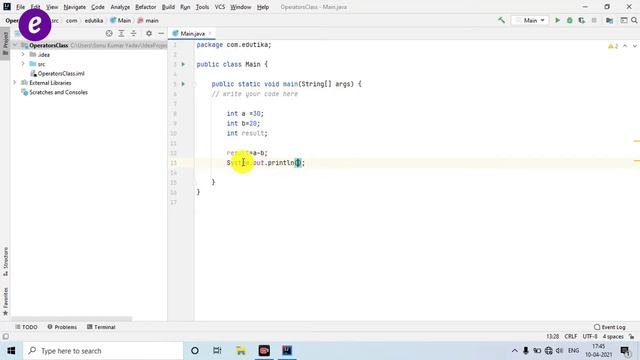
Task: Click Collapse All icon in Project panel
Action: coord(133,33)
